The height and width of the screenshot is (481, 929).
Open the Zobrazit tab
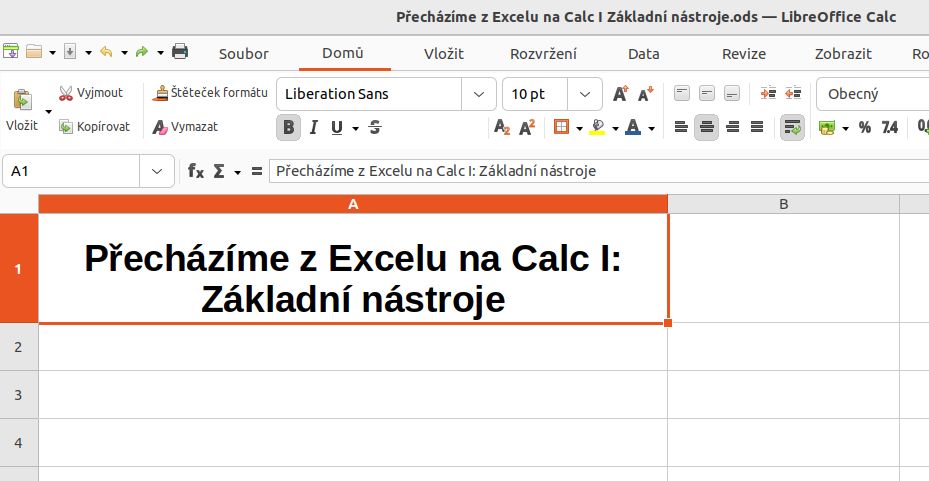click(843, 54)
